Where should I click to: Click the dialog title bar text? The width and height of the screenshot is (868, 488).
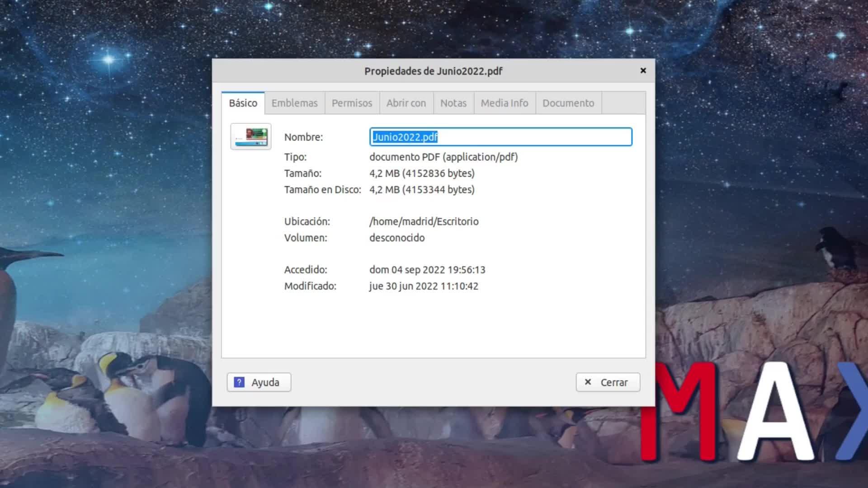tap(433, 71)
